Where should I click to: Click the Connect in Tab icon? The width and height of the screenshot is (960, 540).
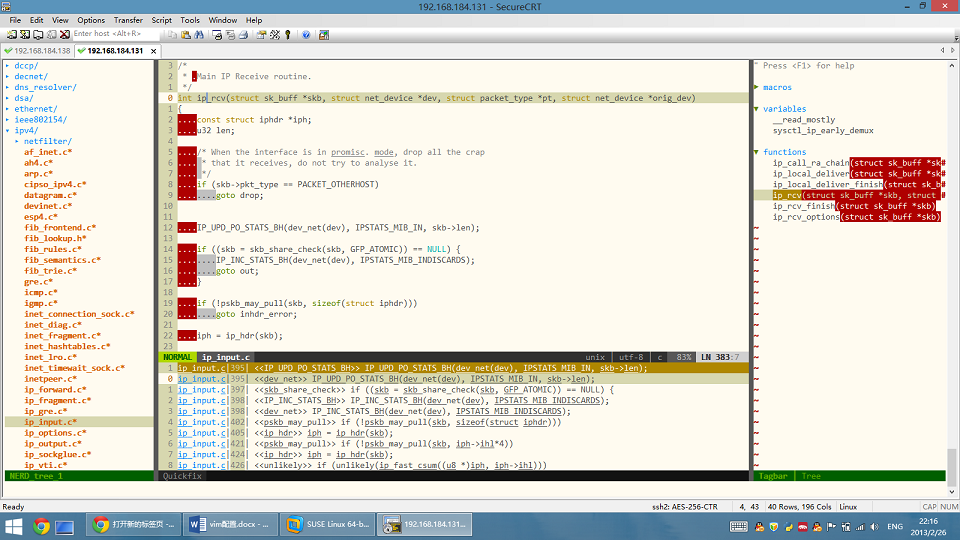pos(38,35)
